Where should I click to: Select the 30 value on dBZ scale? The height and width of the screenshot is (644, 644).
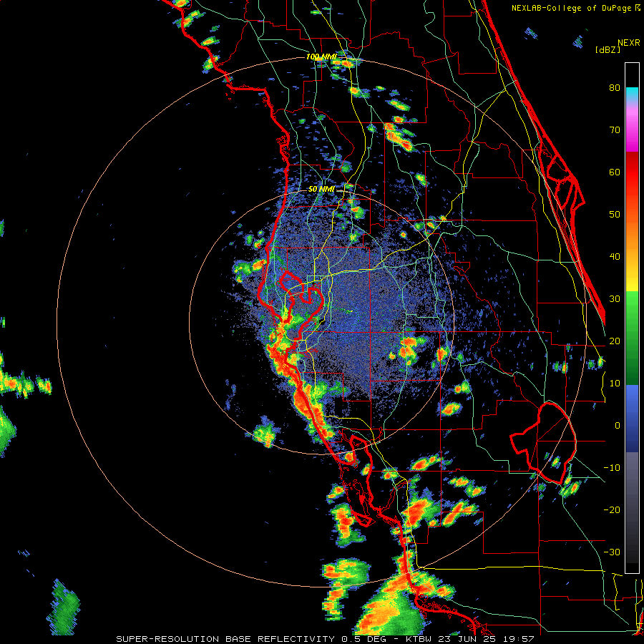(x=615, y=299)
